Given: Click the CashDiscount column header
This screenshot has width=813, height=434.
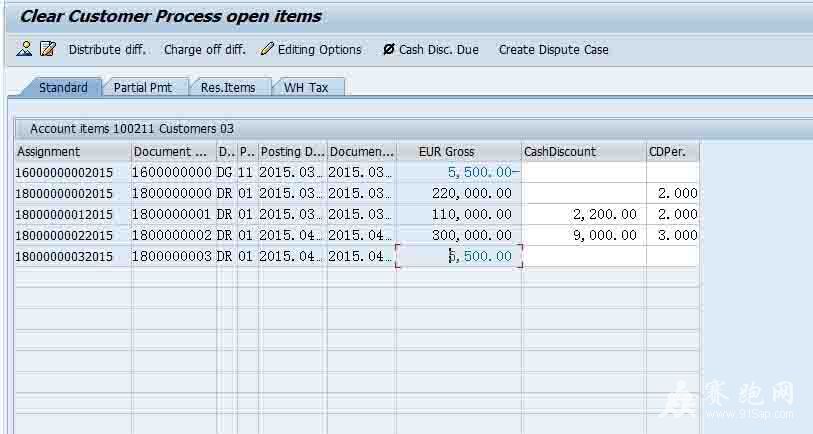Looking at the screenshot, I should coord(584,152).
